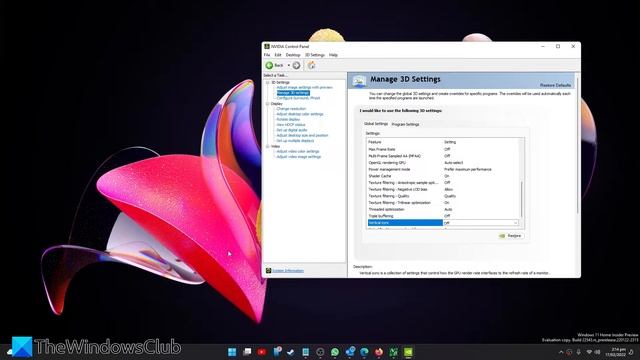Open the Wi-Fi network tray icon
The image size is (640, 360).
coord(589,352)
